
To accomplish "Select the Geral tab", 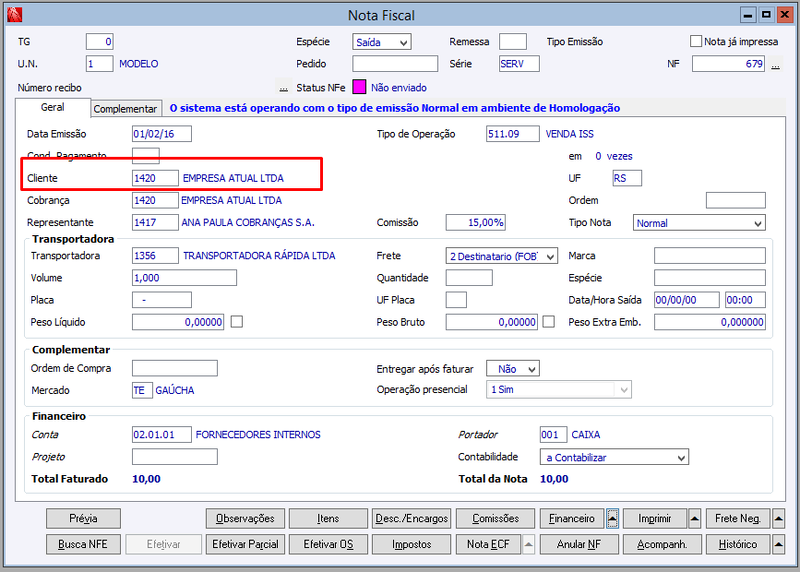I will [x=53, y=107].
